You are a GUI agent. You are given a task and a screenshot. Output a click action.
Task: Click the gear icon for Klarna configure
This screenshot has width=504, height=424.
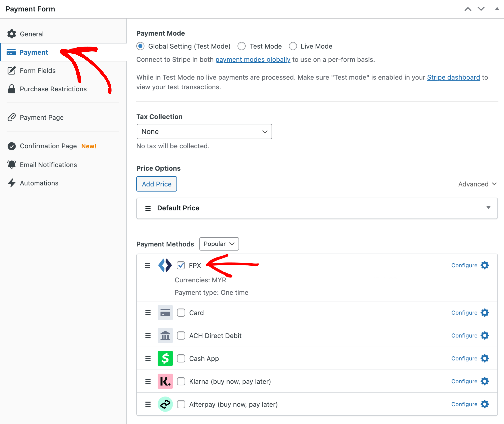485,381
